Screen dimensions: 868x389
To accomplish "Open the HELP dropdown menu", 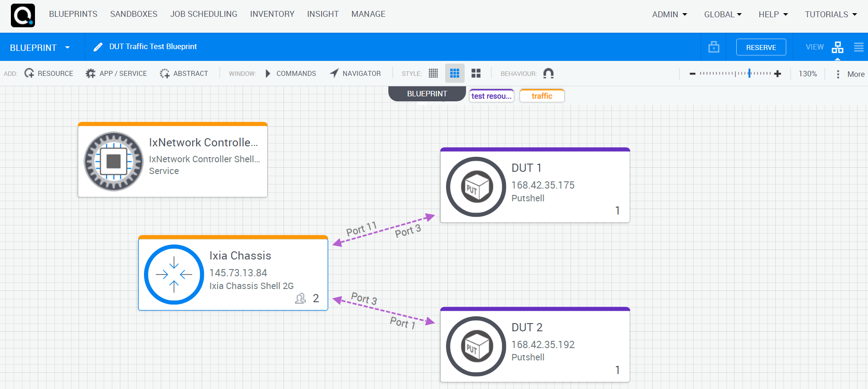I will 773,15.
